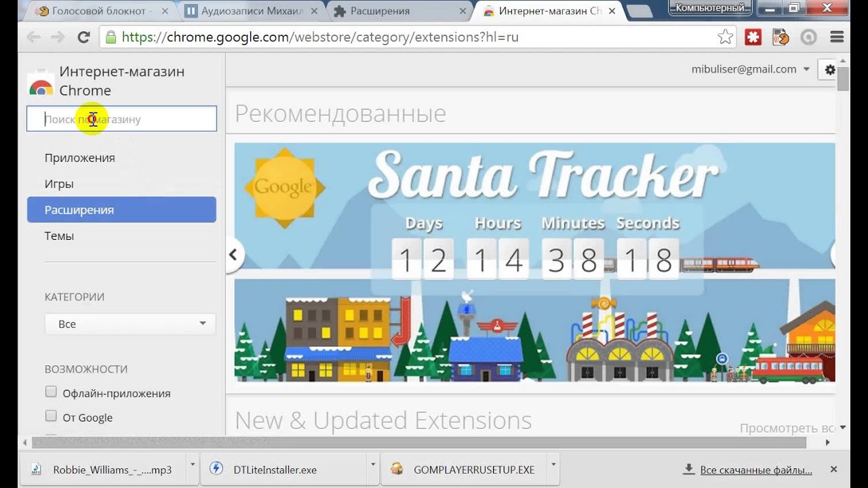Close the downloads bar
The image size is (868, 488).
point(834,469)
